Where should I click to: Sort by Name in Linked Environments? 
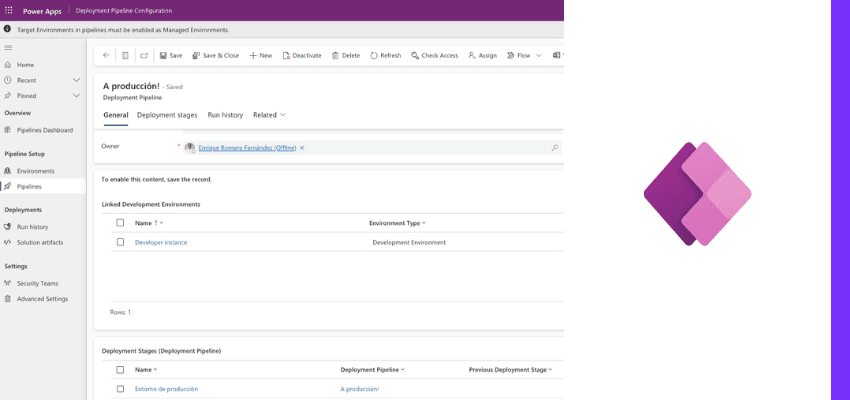pyautogui.click(x=149, y=223)
